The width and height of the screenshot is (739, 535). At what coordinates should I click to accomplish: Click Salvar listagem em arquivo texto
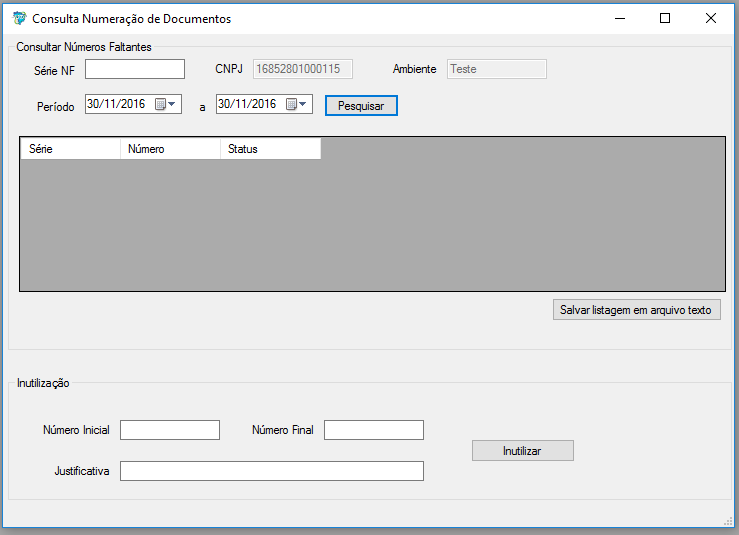(636, 310)
